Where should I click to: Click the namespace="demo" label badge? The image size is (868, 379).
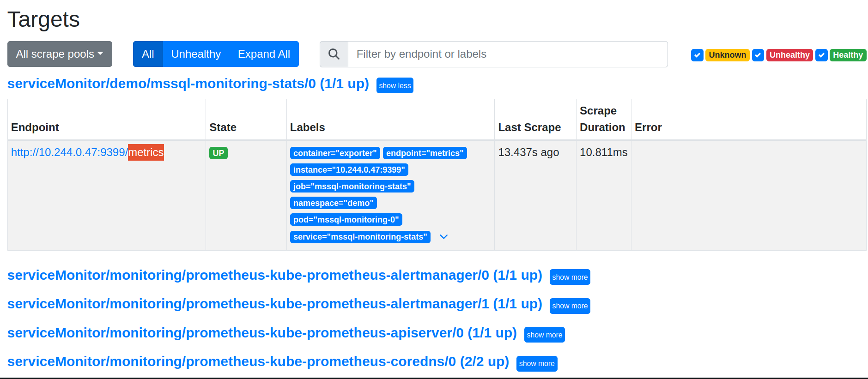point(333,203)
